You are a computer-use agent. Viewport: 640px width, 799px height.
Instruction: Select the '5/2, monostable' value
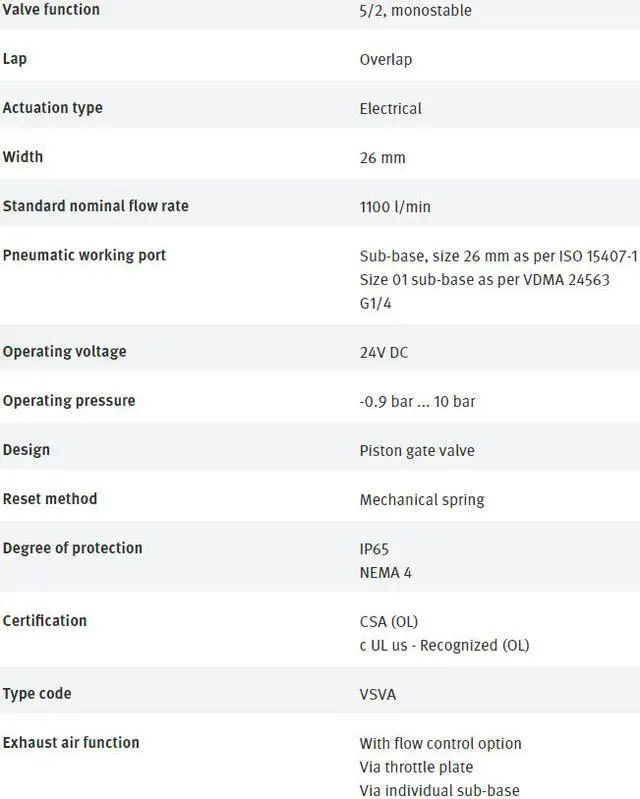point(415,11)
